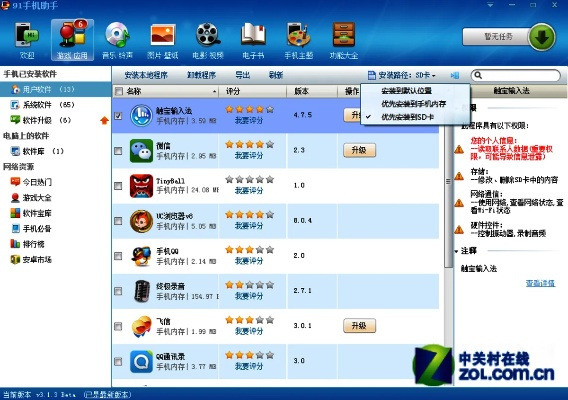Click the 手机QQ penguin icon
Viewport: 568px width, 400px height.
[141, 256]
